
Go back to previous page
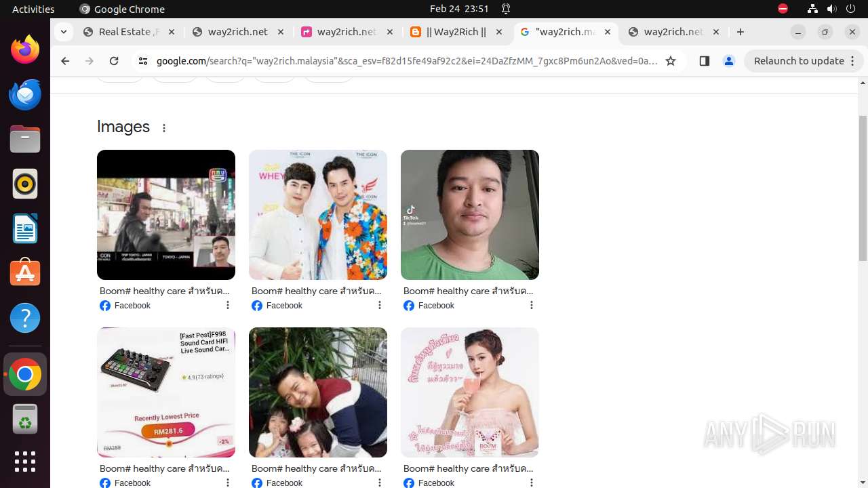pos(65,61)
